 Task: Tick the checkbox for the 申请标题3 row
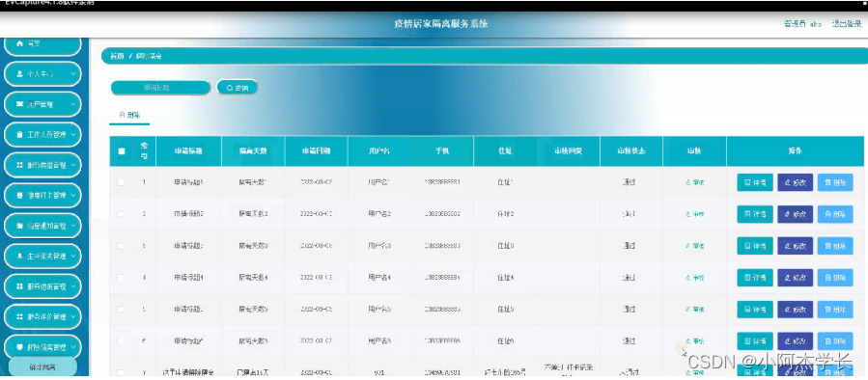tap(121, 246)
